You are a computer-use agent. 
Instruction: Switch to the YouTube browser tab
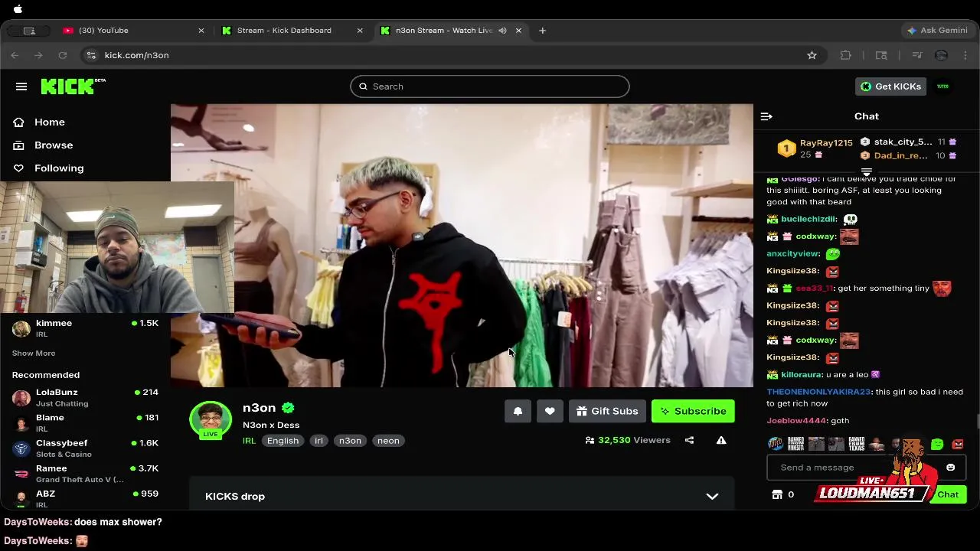pyautogui.click(x=134, y=31)
